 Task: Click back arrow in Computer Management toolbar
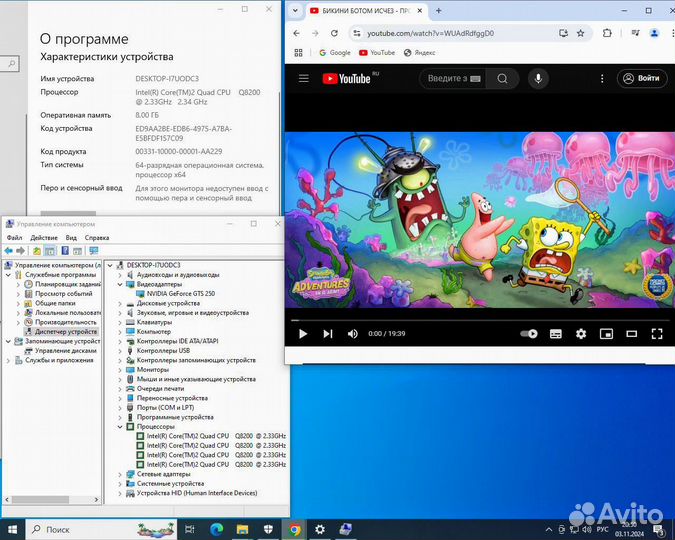pyautogui.click(x=8, y=251)
